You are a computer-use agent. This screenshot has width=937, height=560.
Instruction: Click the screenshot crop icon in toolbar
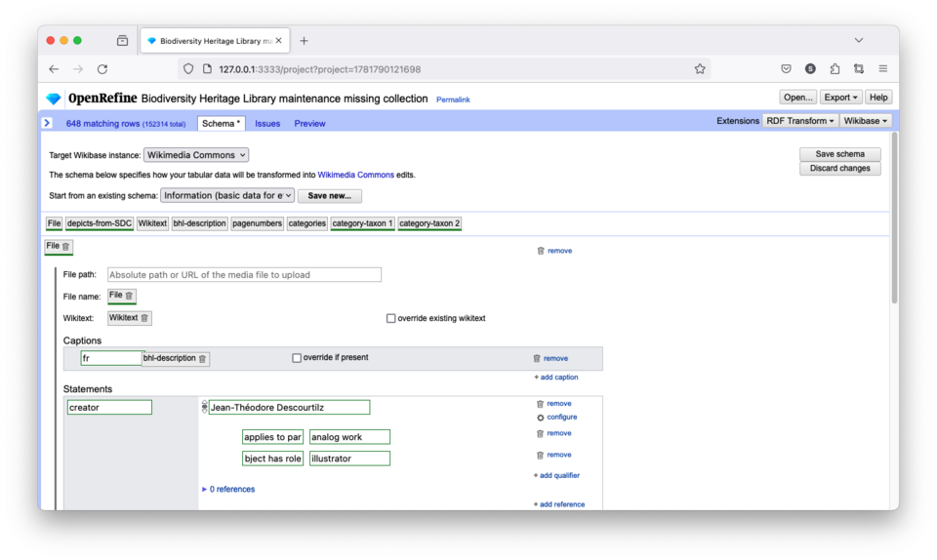pyautogui.click(x=859, y=69)
